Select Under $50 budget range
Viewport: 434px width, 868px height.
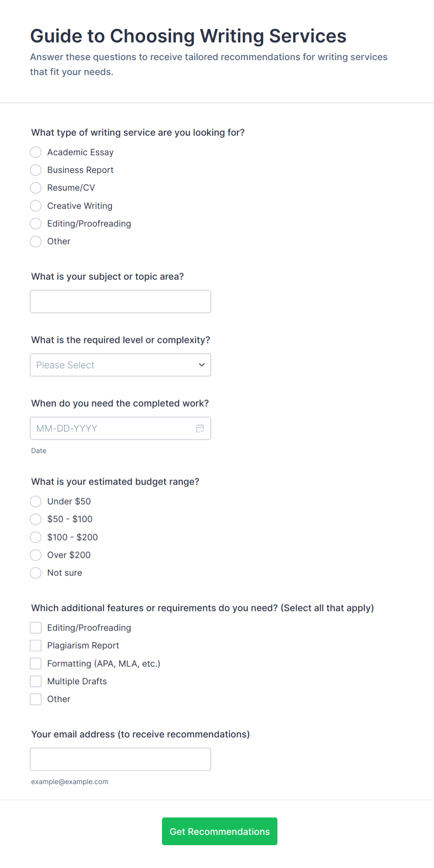coord(35,501)
